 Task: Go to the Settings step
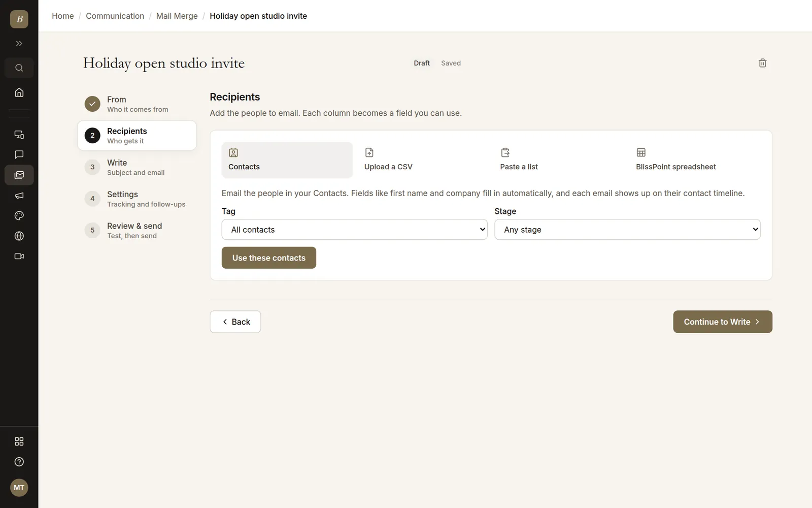coord(137,199)
